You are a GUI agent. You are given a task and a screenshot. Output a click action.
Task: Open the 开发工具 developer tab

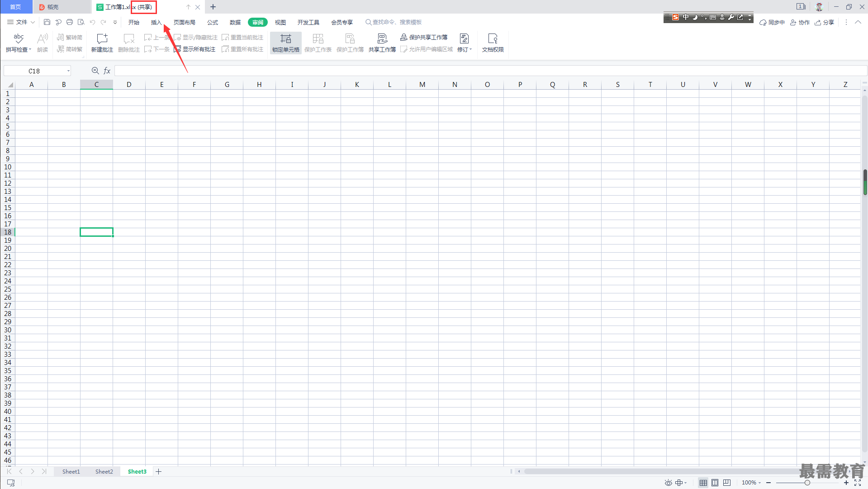coord(308,22)
